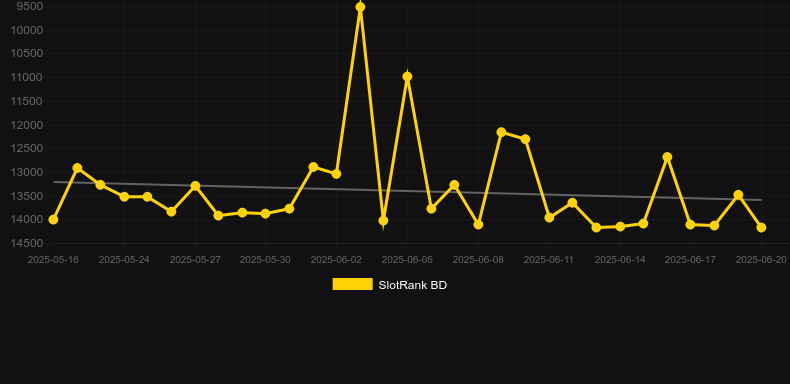The width and height of the screenshot is (790, 384).
Task: Click the 12500 y-axis label
Action: 27,149
